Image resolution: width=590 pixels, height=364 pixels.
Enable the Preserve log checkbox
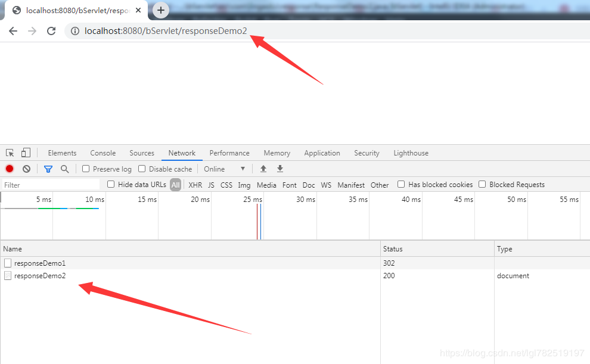tap(86, 169)
